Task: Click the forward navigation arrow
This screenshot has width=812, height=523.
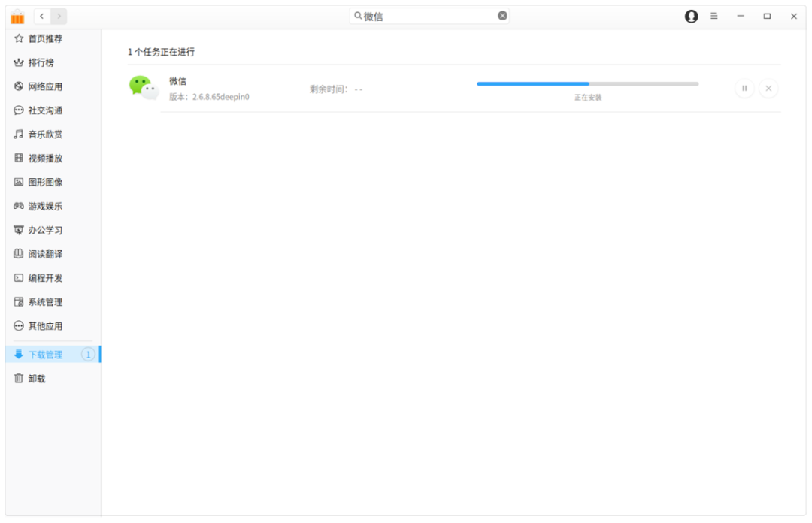Action: (58, 15)
